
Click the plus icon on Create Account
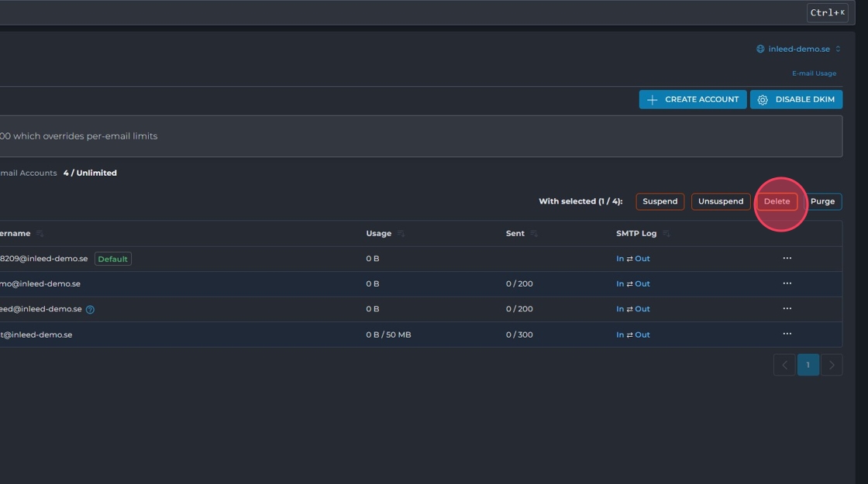point(653,100)
